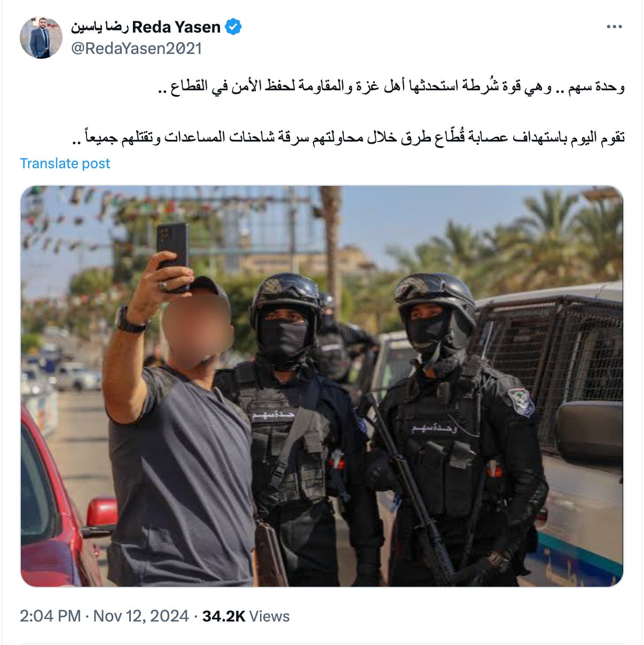
Task: Click the blue verified badge
Action: point(233,27)
